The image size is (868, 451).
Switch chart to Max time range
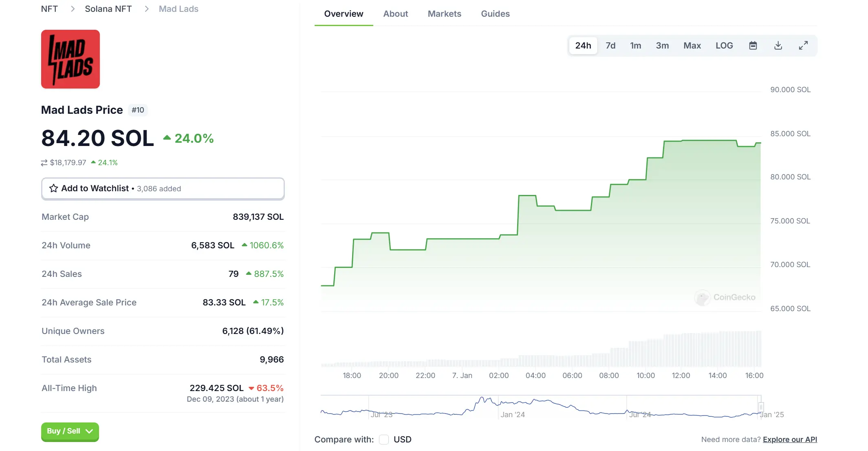[692, 45]
